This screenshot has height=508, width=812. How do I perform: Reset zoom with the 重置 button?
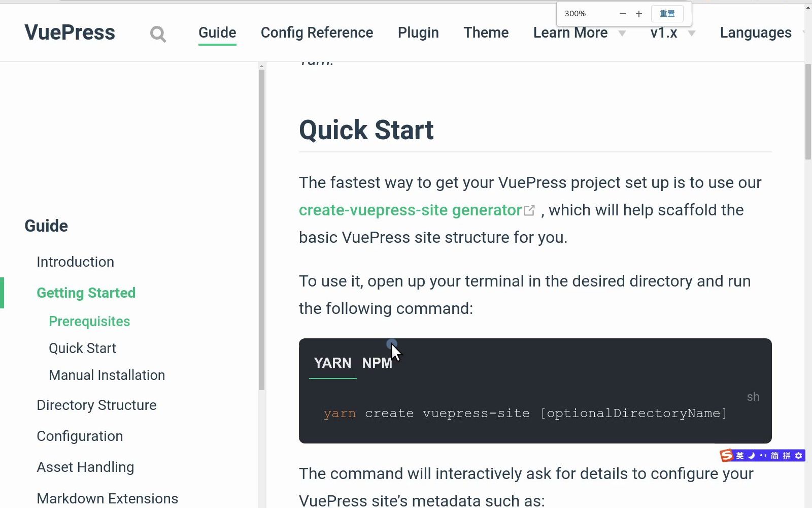pos(667,14)
